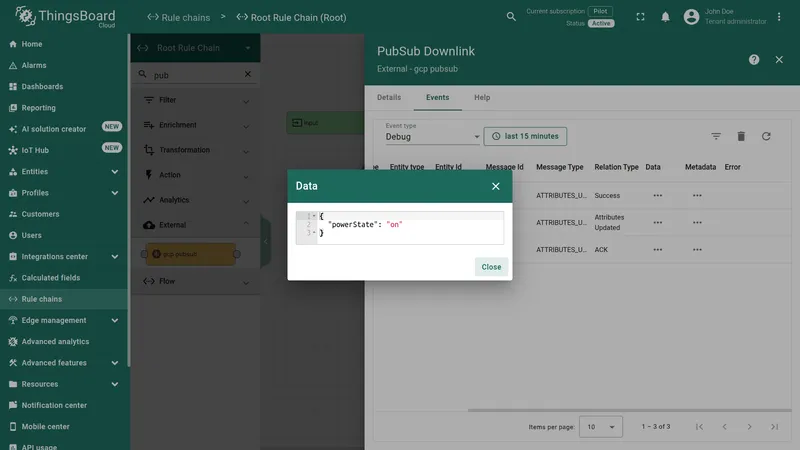The image size is (800, 450).
Task: Expand the Flow node group
Action: tap(196, 281)
